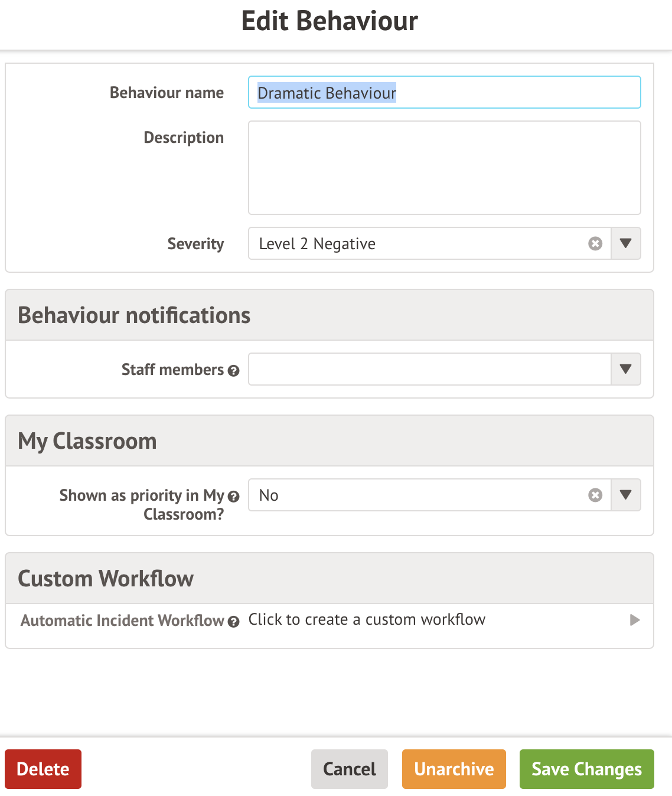The image size is (672, 796).
Task: Click 'Click to create a custom workflow'
Action: (x=367, y=620)
